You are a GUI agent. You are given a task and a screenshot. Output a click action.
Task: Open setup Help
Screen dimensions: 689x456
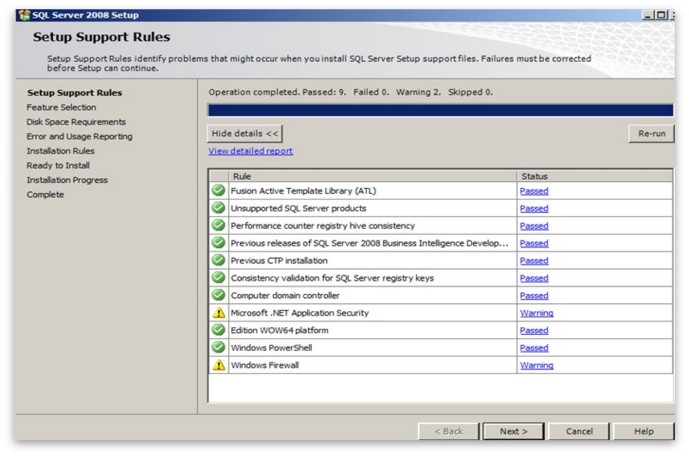[x=644, y=431]
